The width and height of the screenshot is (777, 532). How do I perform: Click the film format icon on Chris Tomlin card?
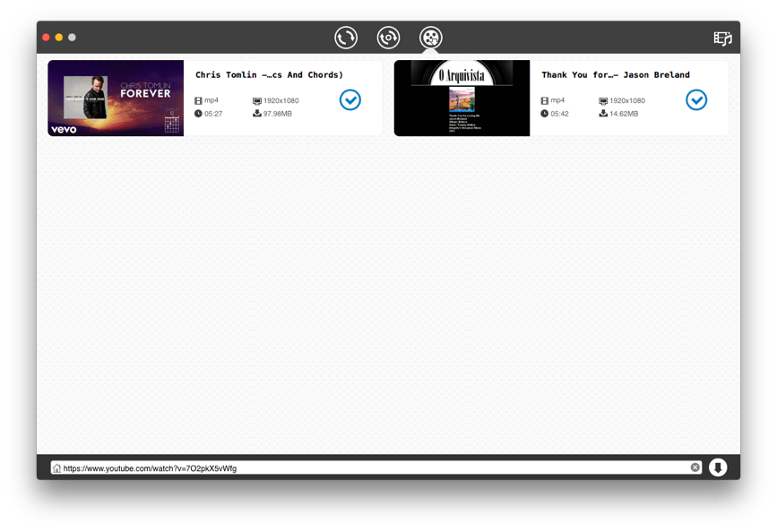click(x=198, y=100)
